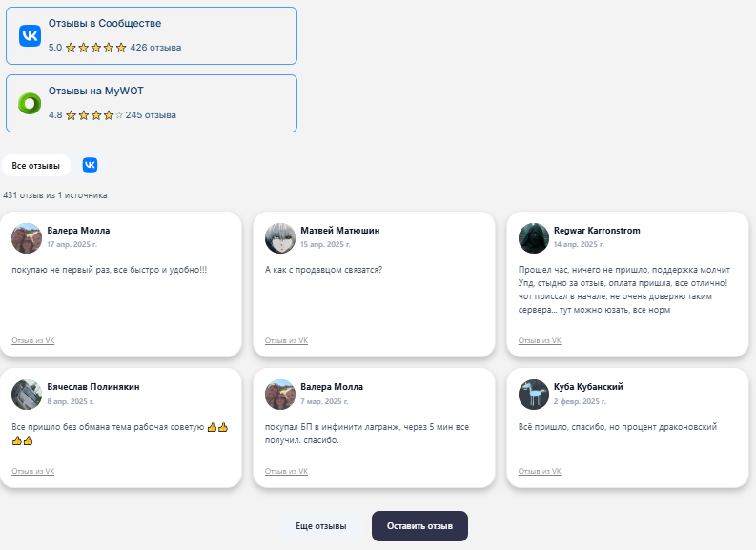
Task: Open Отзыв из VK link under Куба Кубанский
Action: pyautogui.click(x=540, y=472)
